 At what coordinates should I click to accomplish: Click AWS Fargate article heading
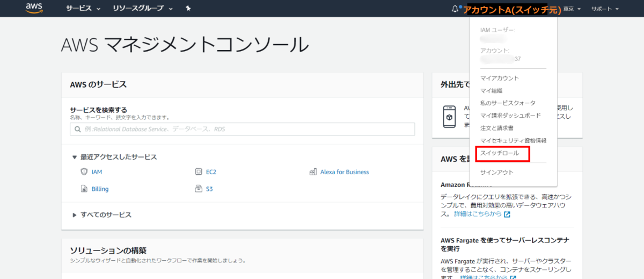click(x=505, y=244)
